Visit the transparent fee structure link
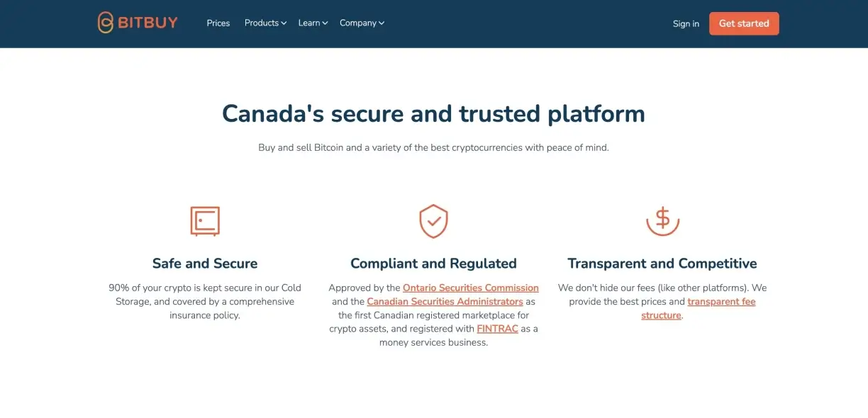 (x=721, y=302)
